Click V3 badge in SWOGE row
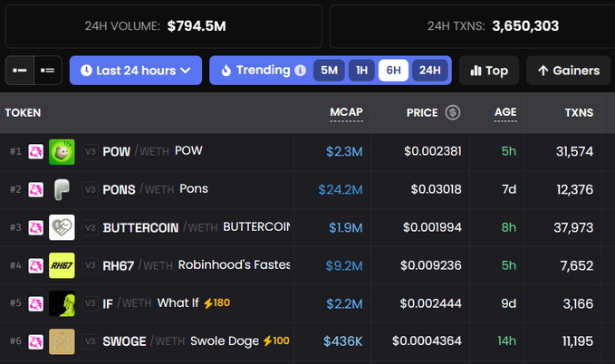 coord(91,341)
